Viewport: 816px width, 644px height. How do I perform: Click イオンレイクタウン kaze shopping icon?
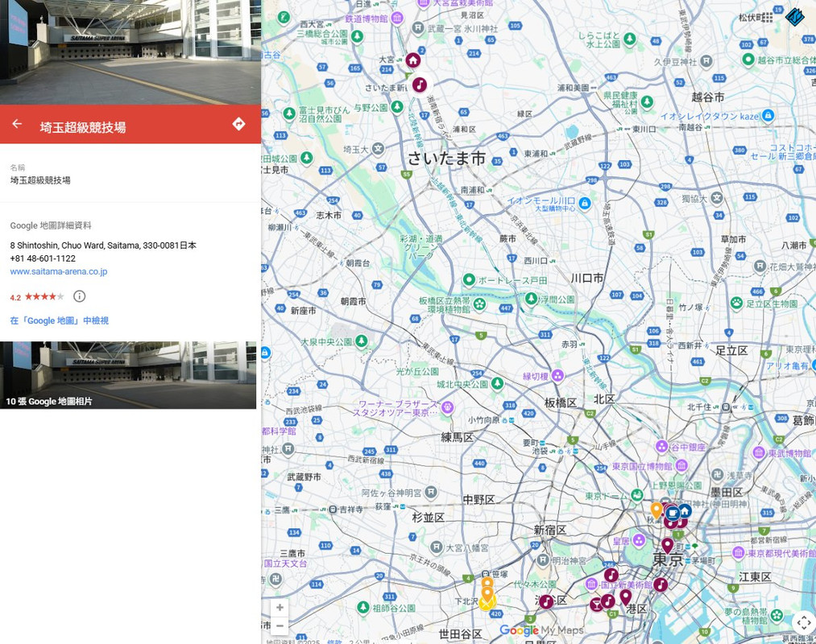coord(768,115)
